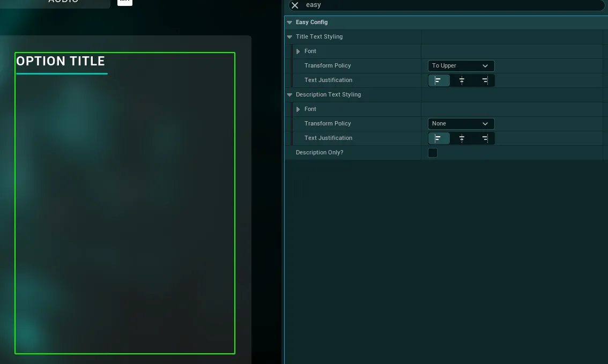
Task: Align Title text left justification icon
Action: coord(439,80)
